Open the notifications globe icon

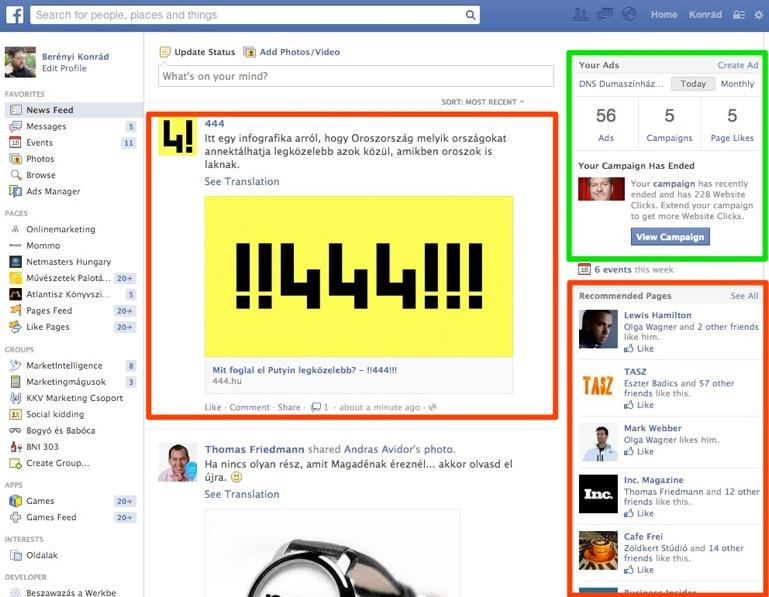coord(629,15)
